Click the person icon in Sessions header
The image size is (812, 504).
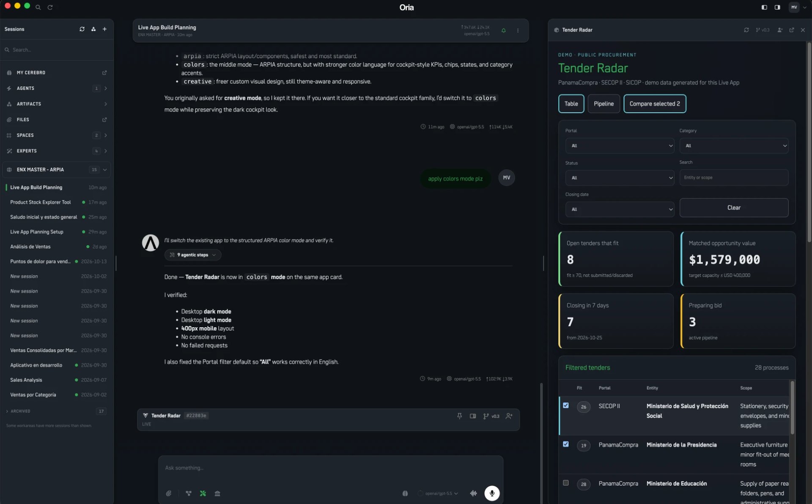click(x=93, y=29)
